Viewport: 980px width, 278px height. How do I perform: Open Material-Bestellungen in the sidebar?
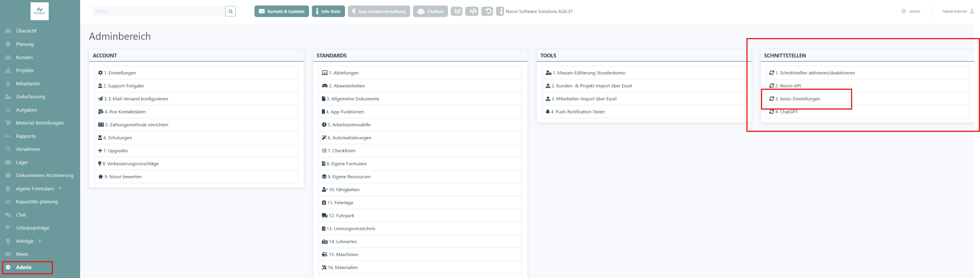pos(40,123)
